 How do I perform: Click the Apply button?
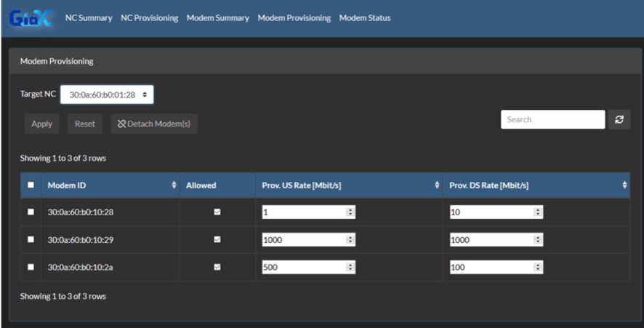pos(42,124)
